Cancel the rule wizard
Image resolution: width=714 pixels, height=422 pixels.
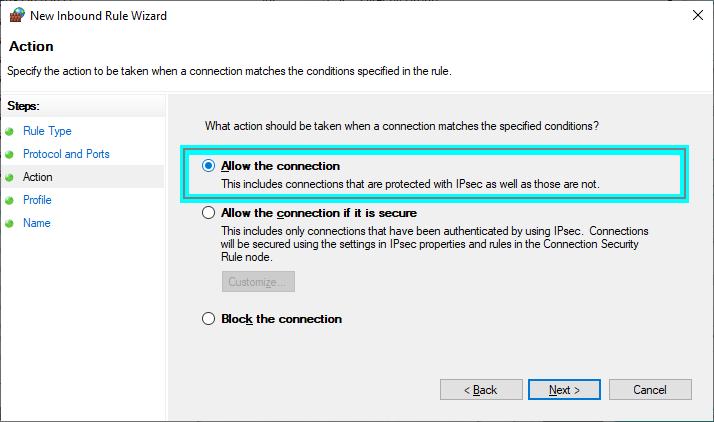pos(650,389)
